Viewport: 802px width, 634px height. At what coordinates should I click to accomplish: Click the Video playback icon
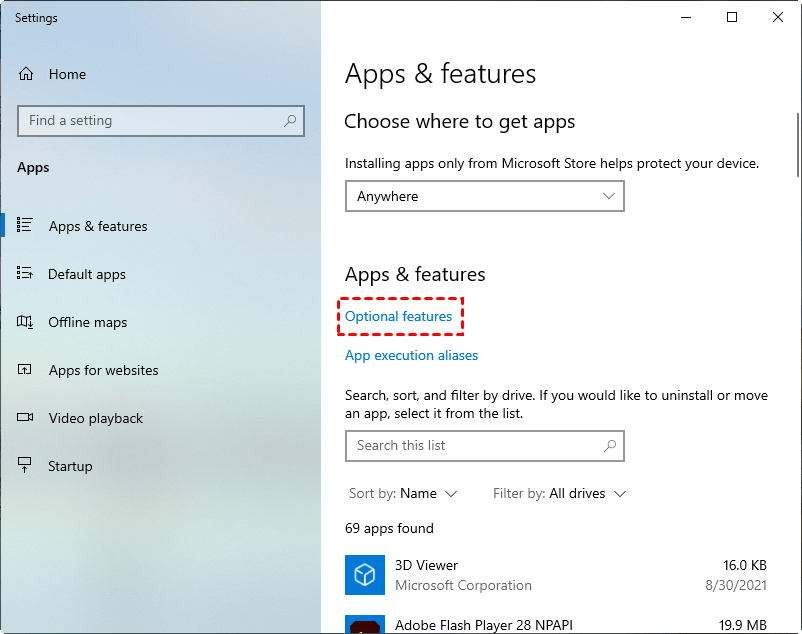(x=27, y=418)
